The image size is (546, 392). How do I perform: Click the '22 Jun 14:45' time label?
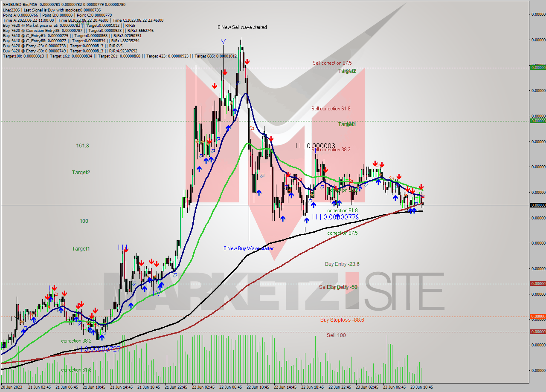[285, 388]
